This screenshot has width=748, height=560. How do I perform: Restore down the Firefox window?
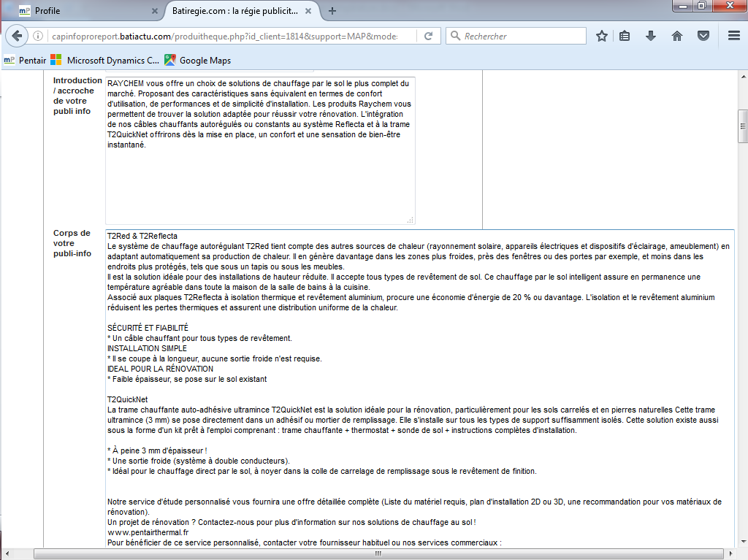[x=703, y=6]
